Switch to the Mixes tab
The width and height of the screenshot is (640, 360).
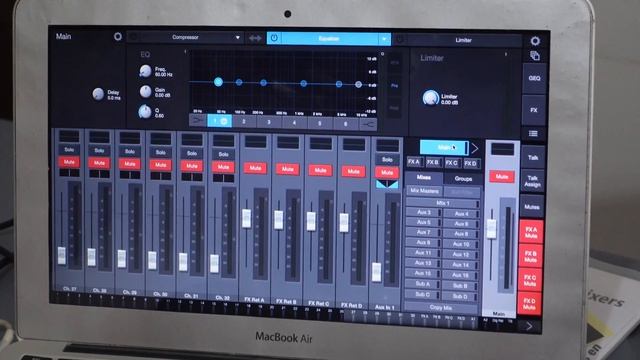[x=424, y=178]
